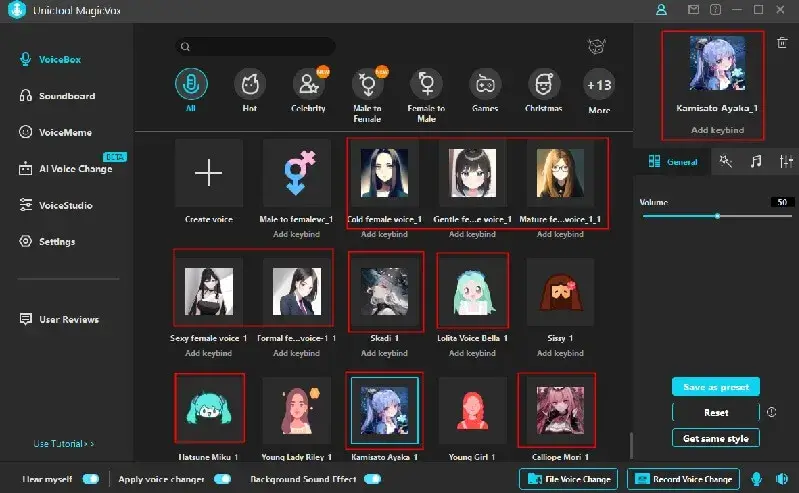Delete selected voice with trash icon
This screenshot has width=799, height=493.
click(782, 43)
